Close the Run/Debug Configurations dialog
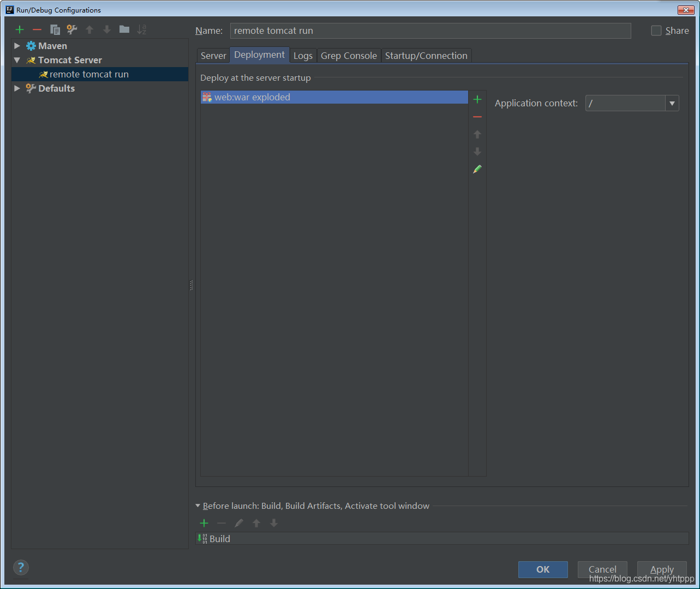 coord(685,10)
